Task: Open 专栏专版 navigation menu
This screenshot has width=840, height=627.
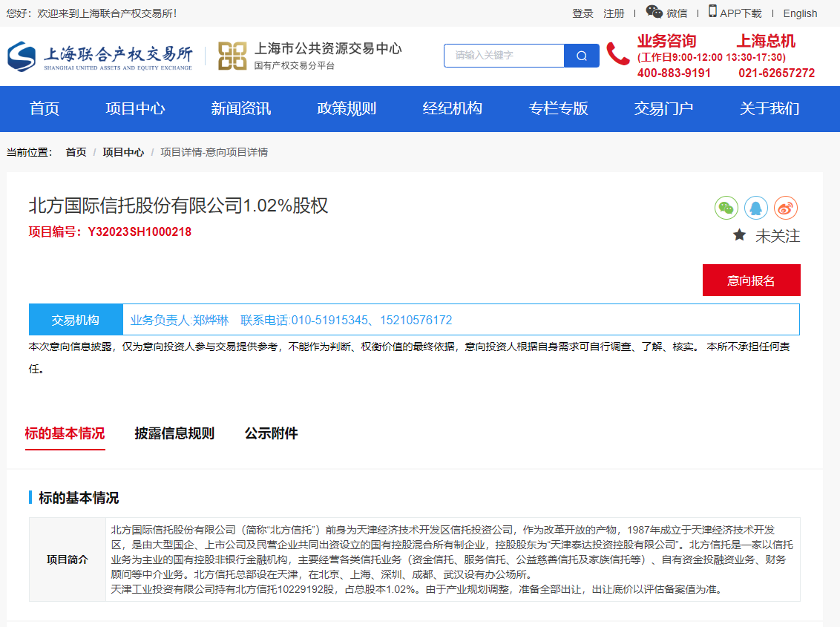Action: 558,109
